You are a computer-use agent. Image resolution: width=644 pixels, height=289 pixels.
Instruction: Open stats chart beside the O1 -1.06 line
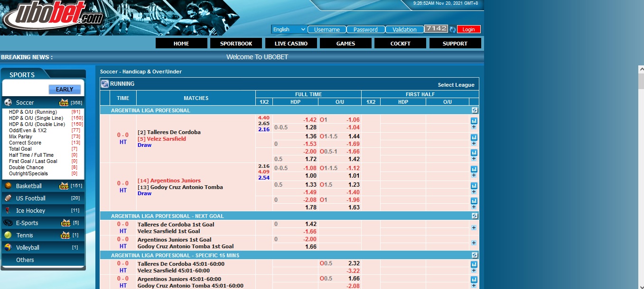(x=474, y=121)
